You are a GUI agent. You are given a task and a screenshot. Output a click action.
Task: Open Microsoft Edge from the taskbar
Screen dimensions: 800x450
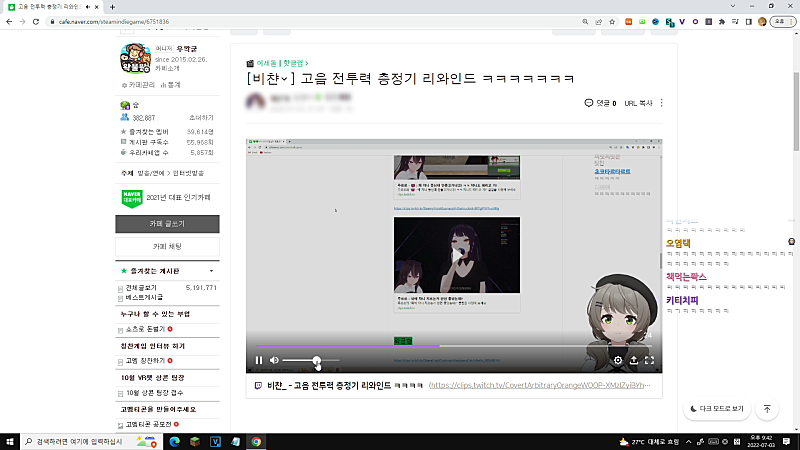pyautogui.click(x=174, y=442)
